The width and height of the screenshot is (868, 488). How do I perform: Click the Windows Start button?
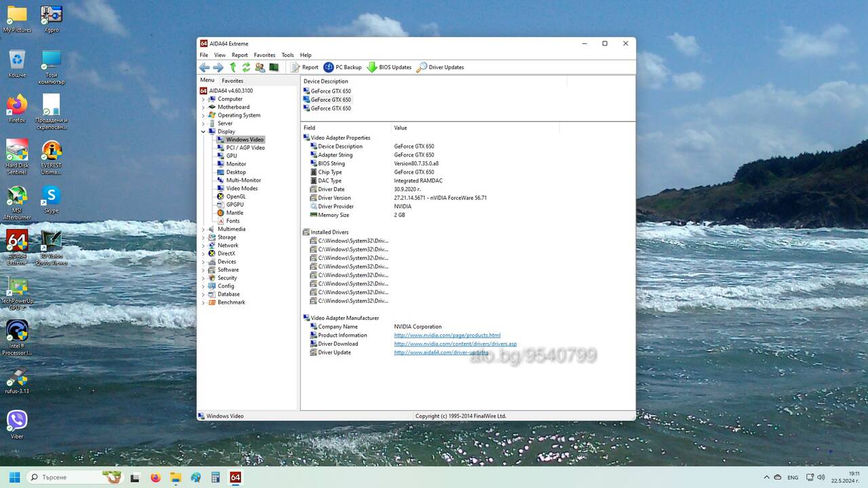tap(14, 477)
